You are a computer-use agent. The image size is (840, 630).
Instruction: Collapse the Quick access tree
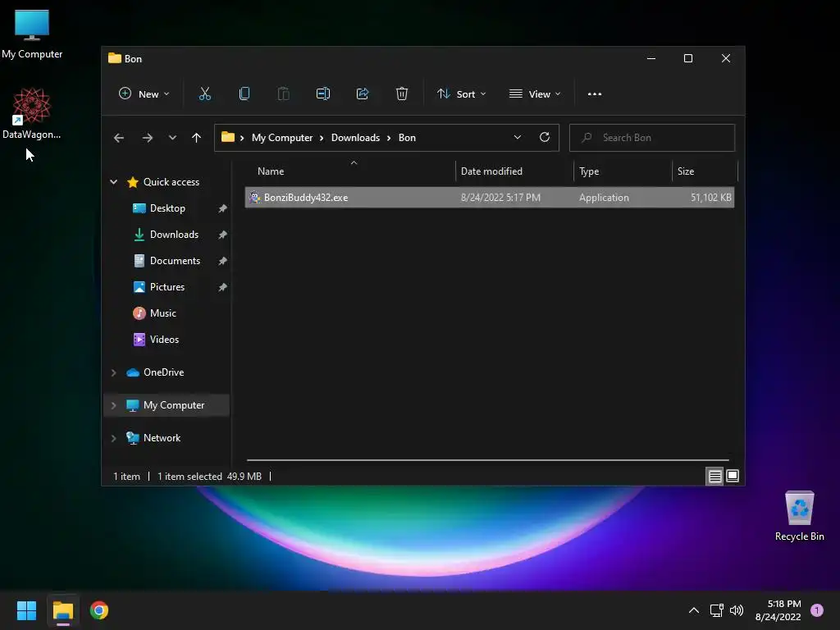(113, 182)
